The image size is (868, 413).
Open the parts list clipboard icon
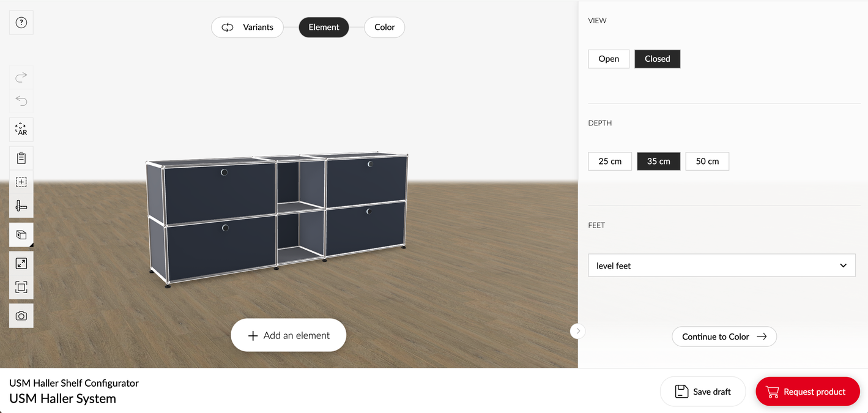(21, 157)
